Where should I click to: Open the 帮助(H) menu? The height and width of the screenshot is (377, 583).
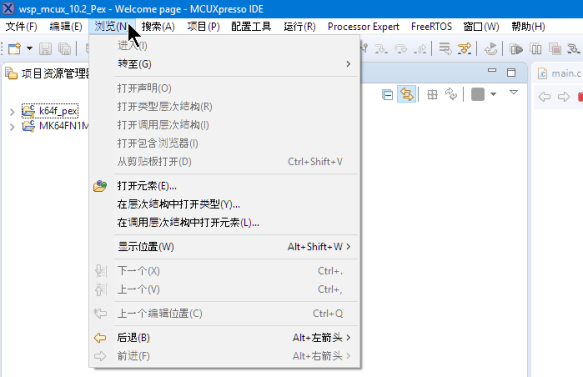click(528, 27)
